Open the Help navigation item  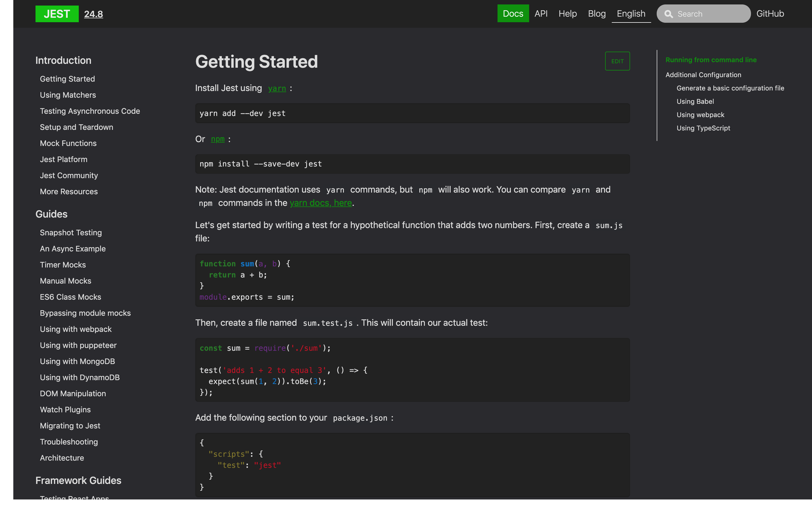(x=567, y=14)
